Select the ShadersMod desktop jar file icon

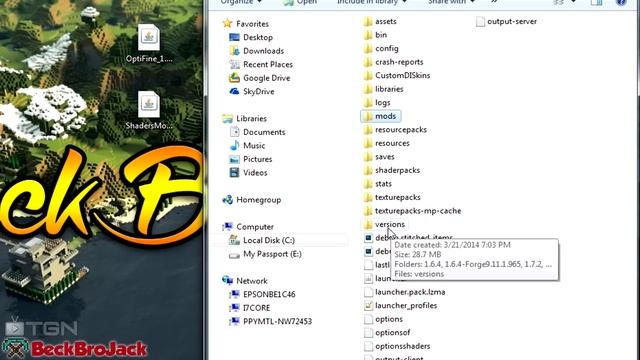pos(149,110)
